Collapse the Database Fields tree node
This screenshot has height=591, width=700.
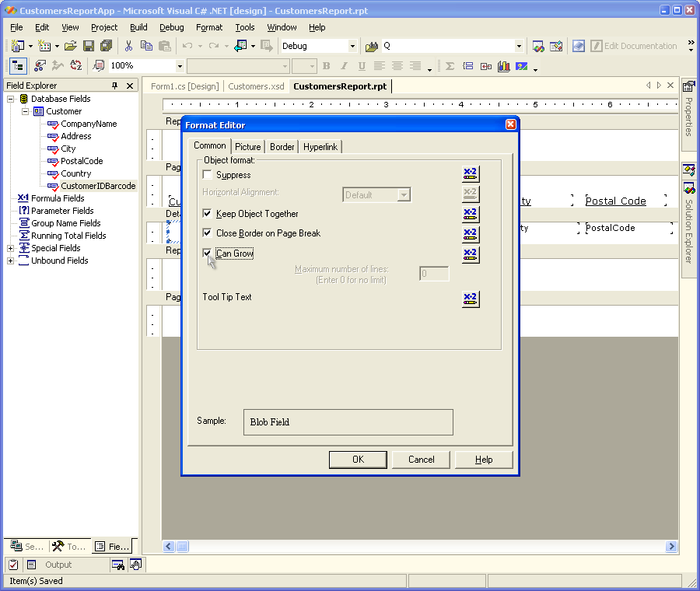click(11, 99)
